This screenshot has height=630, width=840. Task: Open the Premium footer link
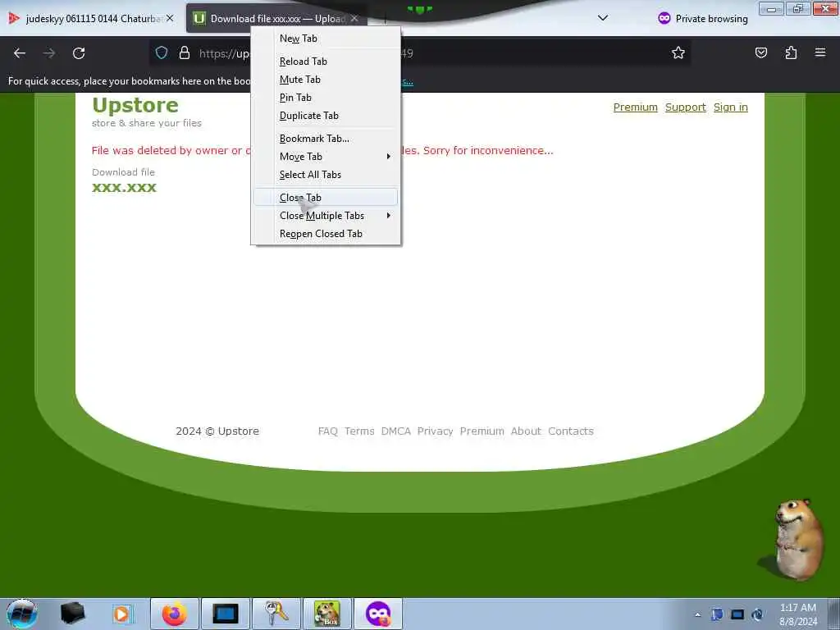pyautogui.click(x=482, y=431)
